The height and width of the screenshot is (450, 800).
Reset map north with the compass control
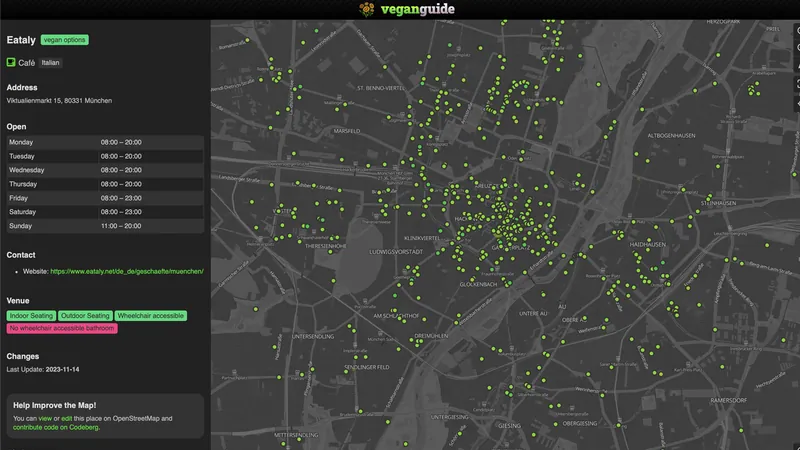(796, 67)
